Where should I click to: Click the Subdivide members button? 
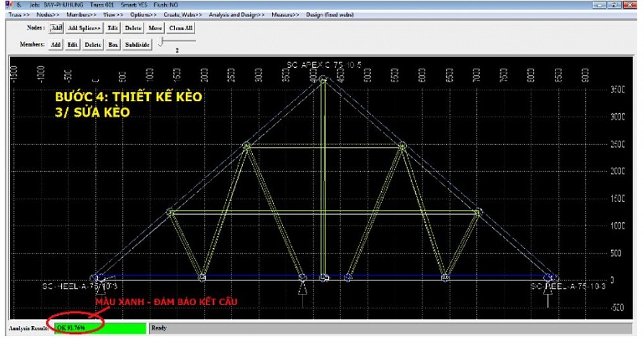pyautogui.click(x=138, y=44)
